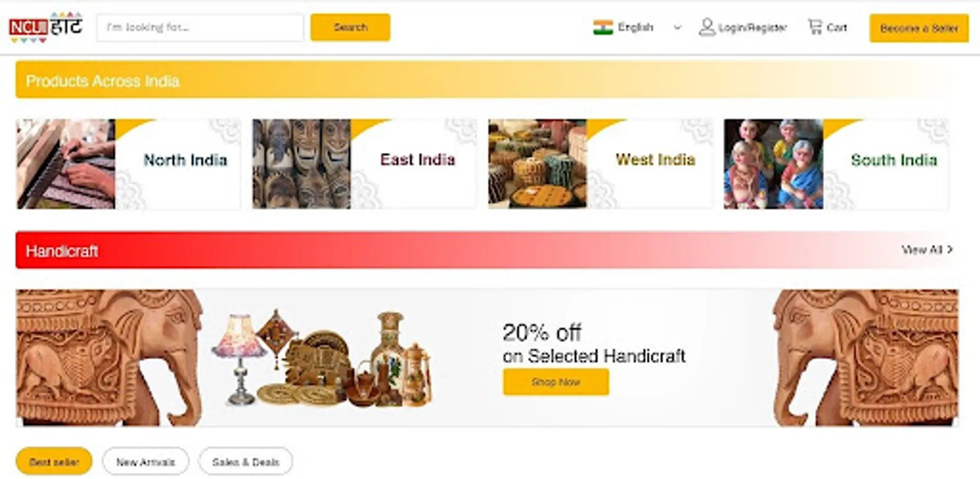The image size is (980, 479).
Task: Switch to New Arrivals tab
Action: [x=145, y=461]
